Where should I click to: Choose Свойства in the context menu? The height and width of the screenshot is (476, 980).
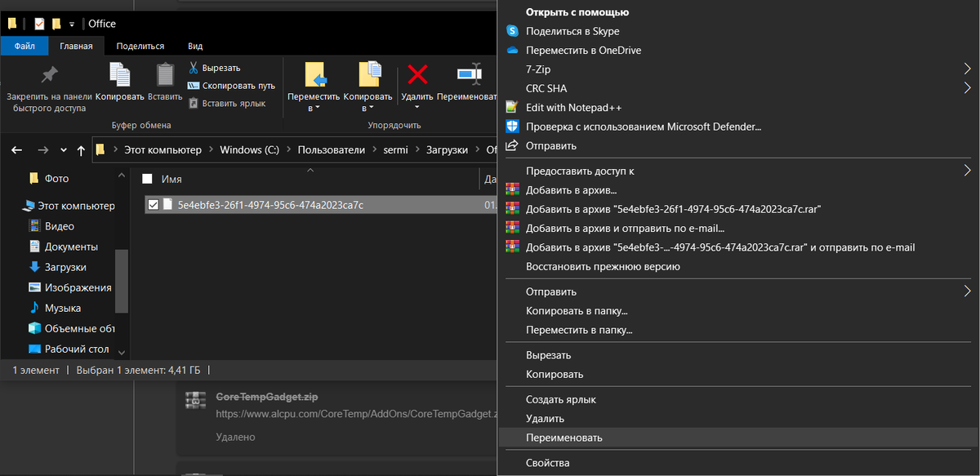548,463
